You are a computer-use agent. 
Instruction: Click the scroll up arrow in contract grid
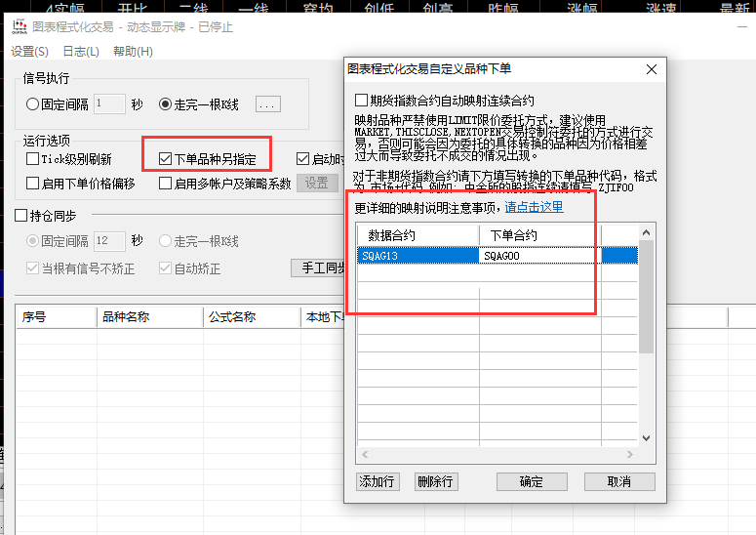click(x=647, y=233)
